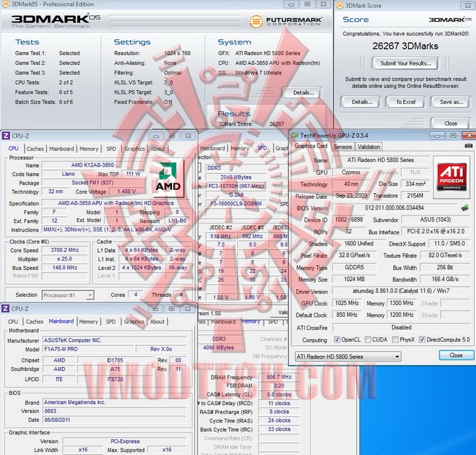This screenshot has height=455, width=476.
Task: Click the GPU-Z title bar app icon
Action: click(294, 136)
